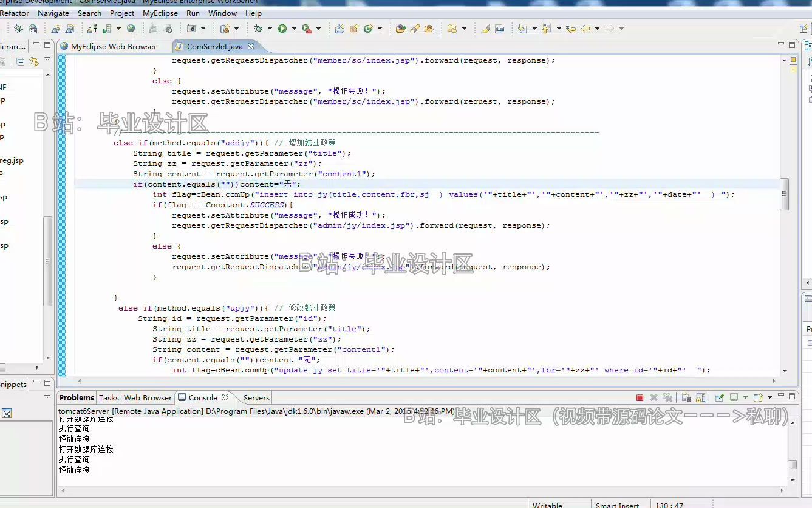812x508 pixels.
Task: Click Remove Launch gray X in Console
Action: click(653, 397)
